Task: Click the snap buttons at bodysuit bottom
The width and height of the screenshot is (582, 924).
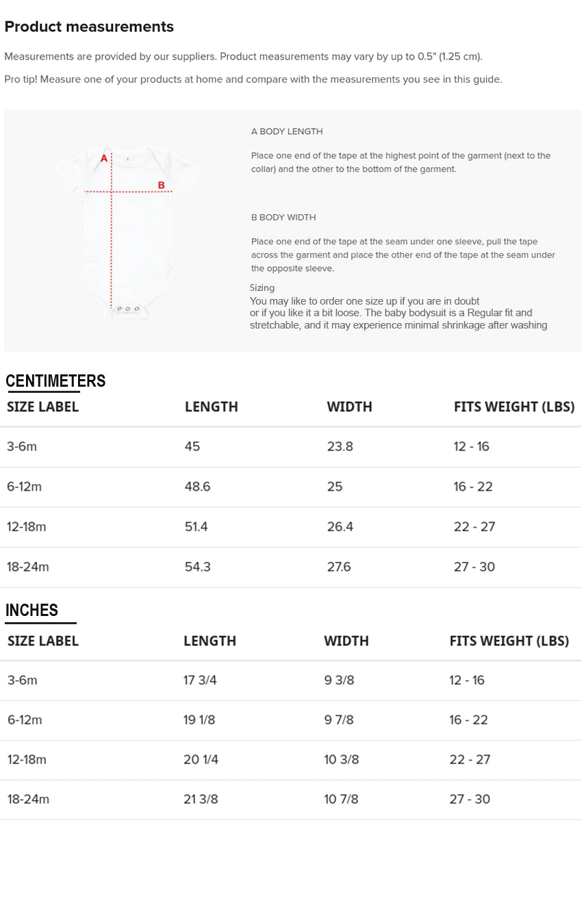Action: 128,309
